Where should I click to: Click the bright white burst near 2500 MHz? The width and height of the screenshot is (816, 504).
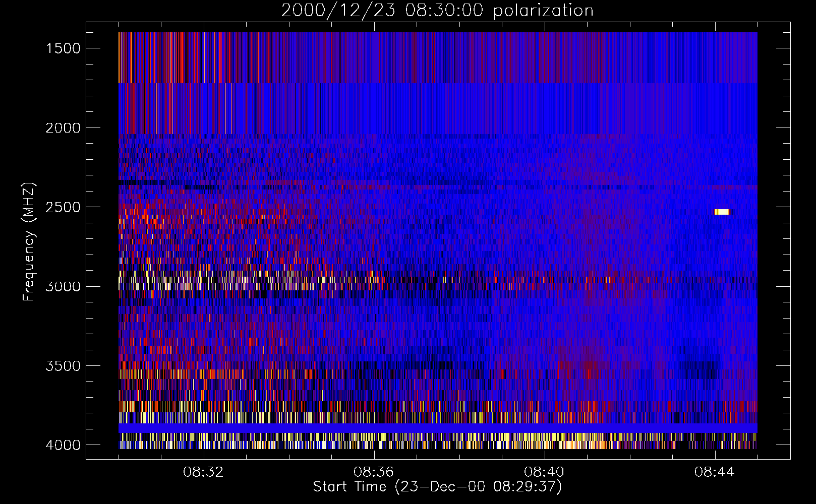point(722,212)
